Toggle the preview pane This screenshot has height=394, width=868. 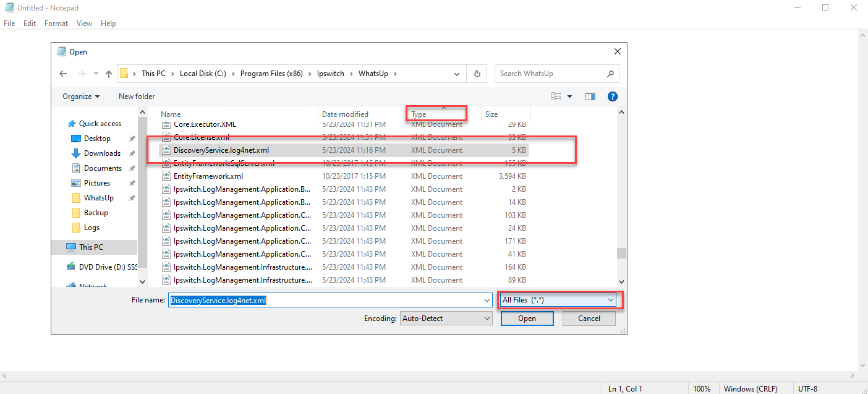[x=590, y=96]
